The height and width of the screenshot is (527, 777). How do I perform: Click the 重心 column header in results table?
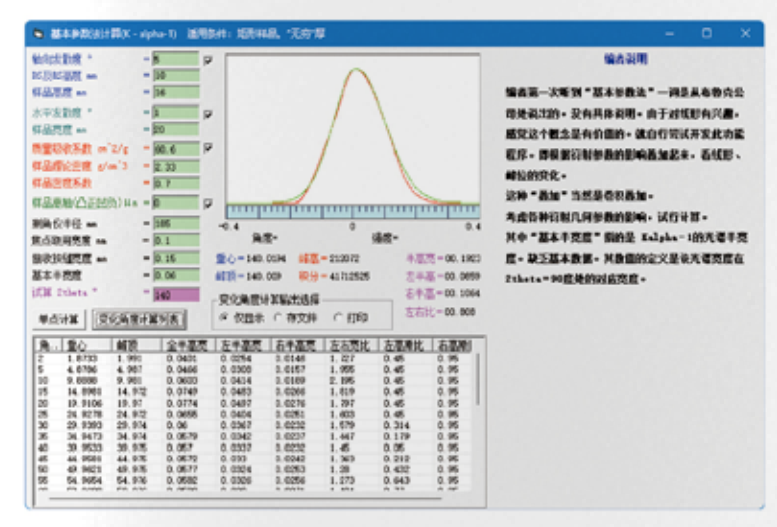point(80,345)
